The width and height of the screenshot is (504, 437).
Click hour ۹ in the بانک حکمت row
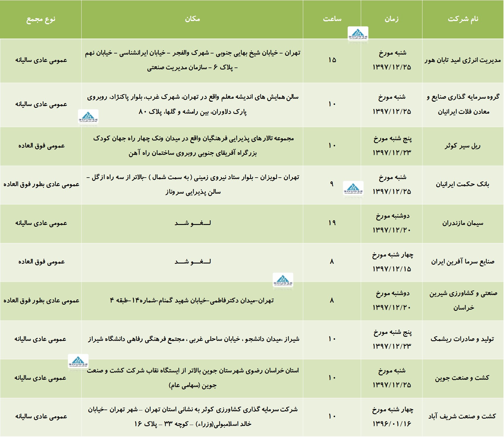(x=332, y=184)
